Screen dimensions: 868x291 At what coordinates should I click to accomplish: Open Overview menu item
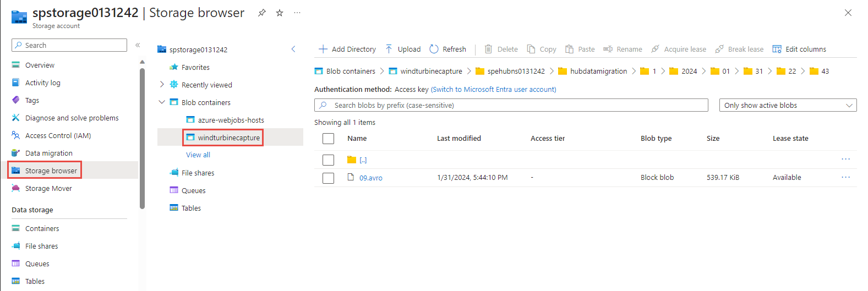[x=40, y=65]
